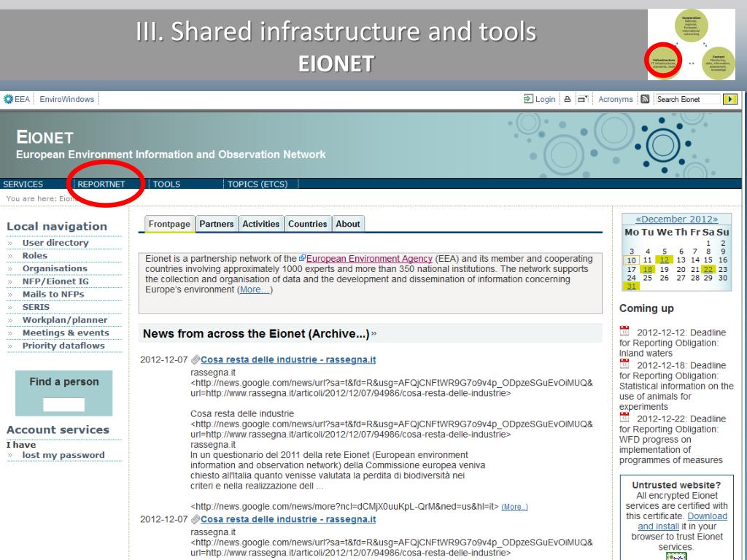
Task: Open Meetings & events link
Action: 66,332
